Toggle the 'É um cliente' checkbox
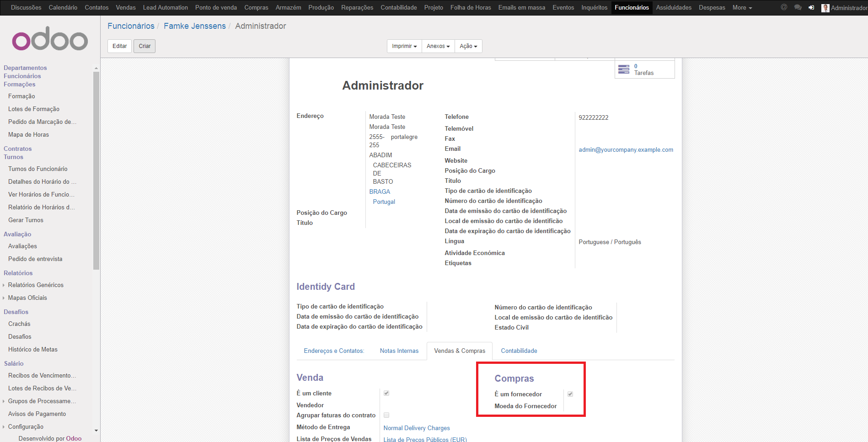 pos(386,393)
